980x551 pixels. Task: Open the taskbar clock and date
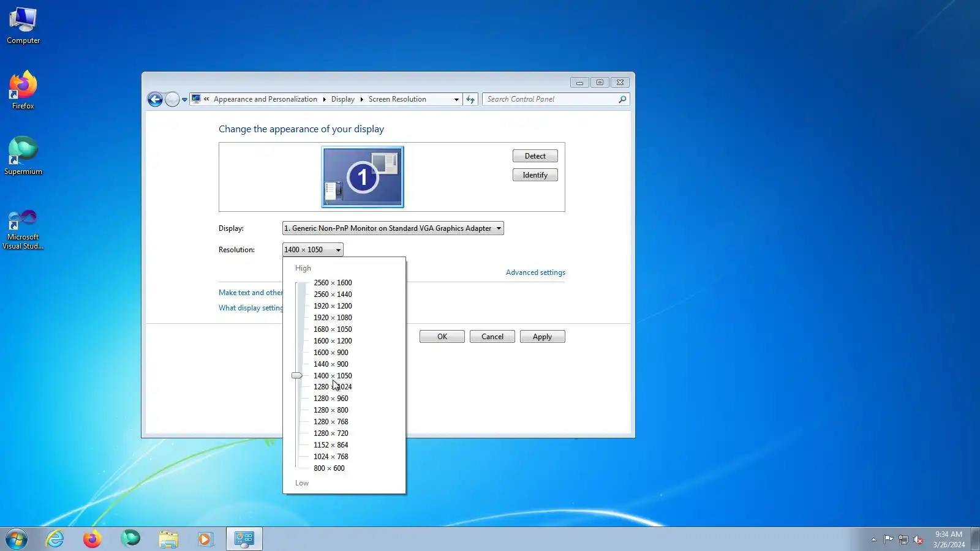(949, 539)
